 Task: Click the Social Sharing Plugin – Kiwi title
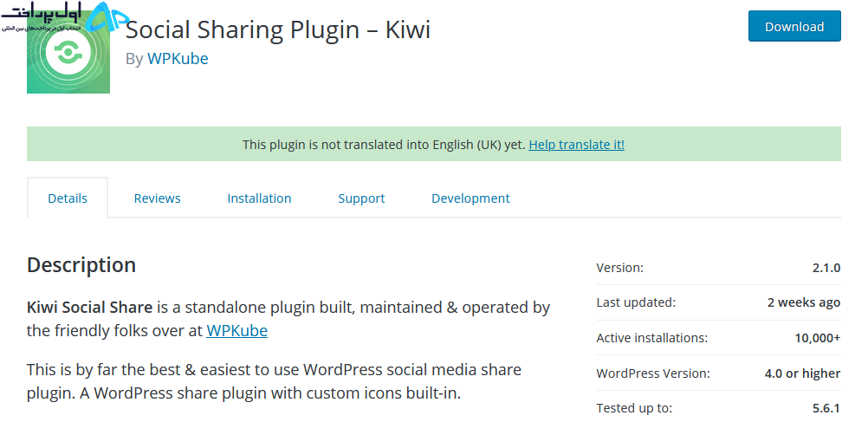[278, 29]
